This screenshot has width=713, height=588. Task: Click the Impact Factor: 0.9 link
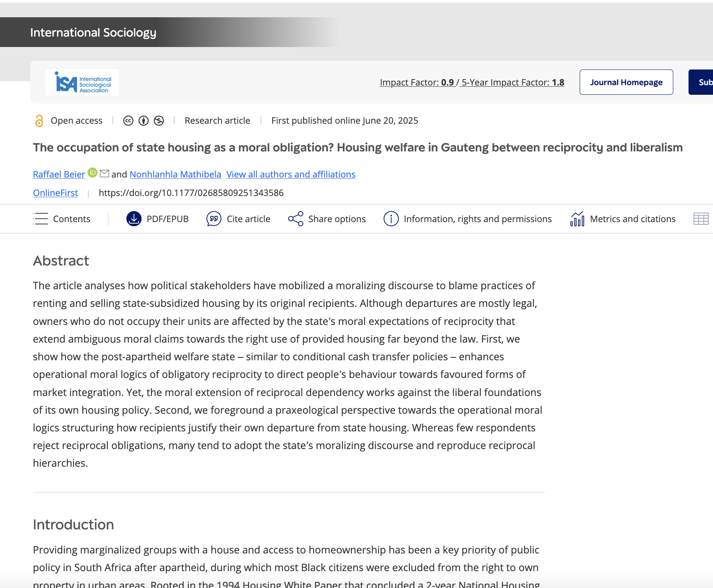[x=417, y=82]
